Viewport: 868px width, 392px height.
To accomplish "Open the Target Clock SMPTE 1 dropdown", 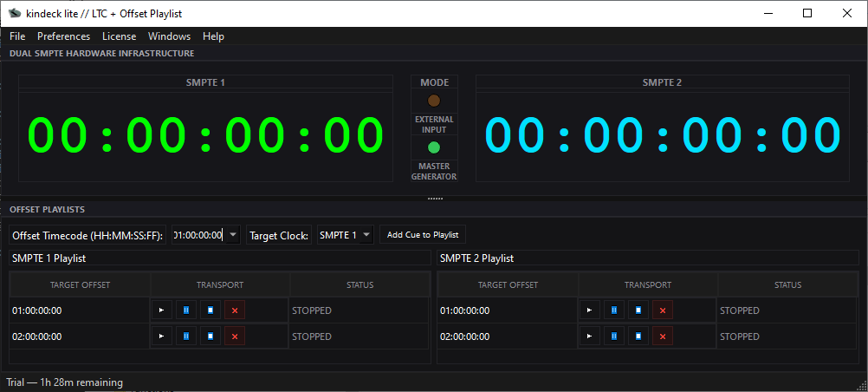I will click(346, 234).
